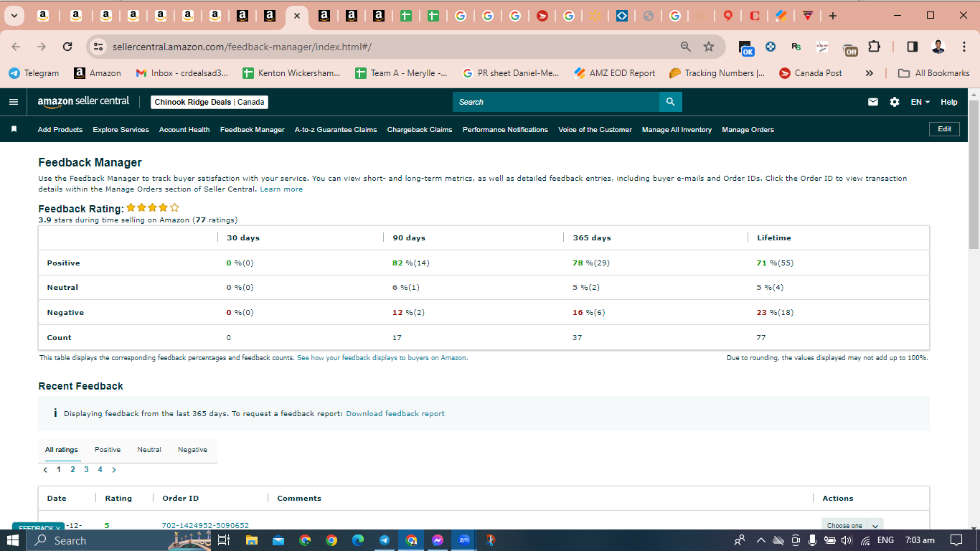The height and width of the screenshot is (551, 980).
Task: Expand the Choose one actions dropdown
Action: coord(852,525)
